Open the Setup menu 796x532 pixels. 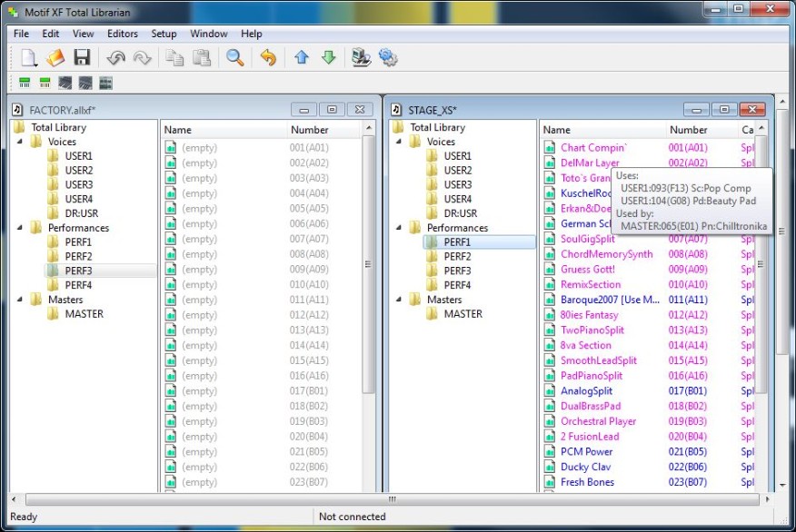[164, 34]
